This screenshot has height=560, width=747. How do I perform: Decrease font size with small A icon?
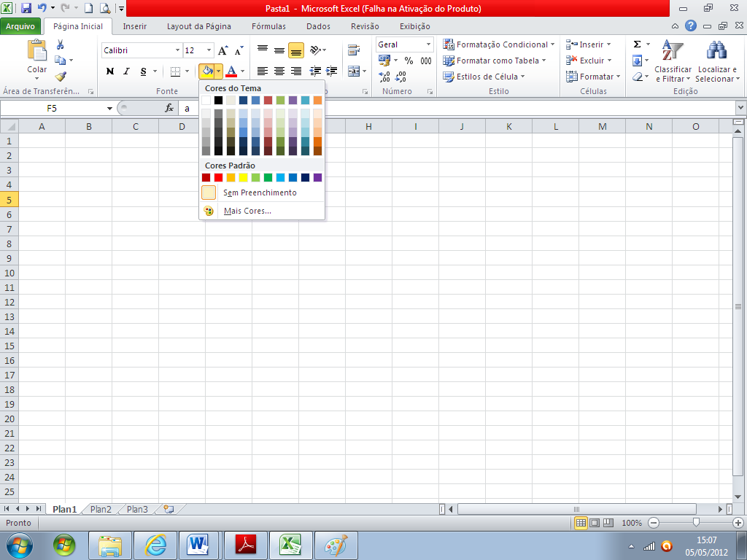tap(239, 50)
